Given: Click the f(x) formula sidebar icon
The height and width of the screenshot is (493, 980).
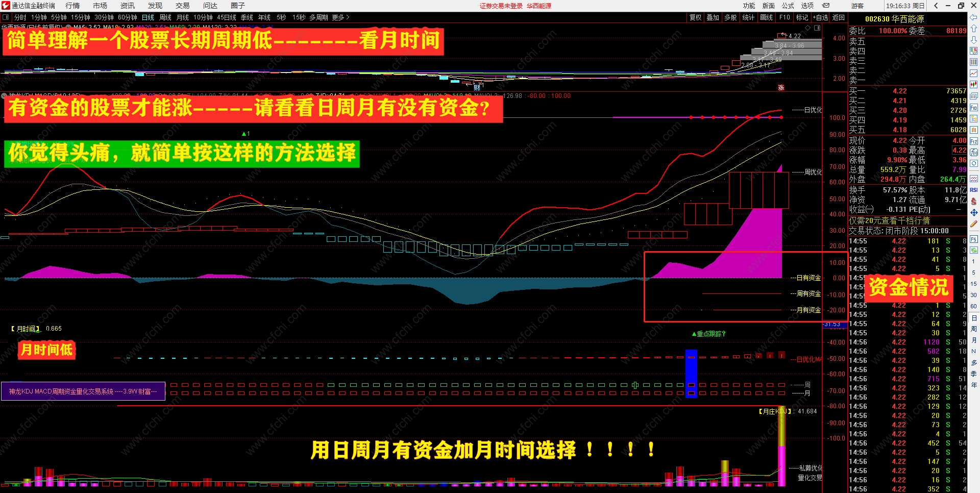Looking at the screenshot, I should (x=974, y=152).
